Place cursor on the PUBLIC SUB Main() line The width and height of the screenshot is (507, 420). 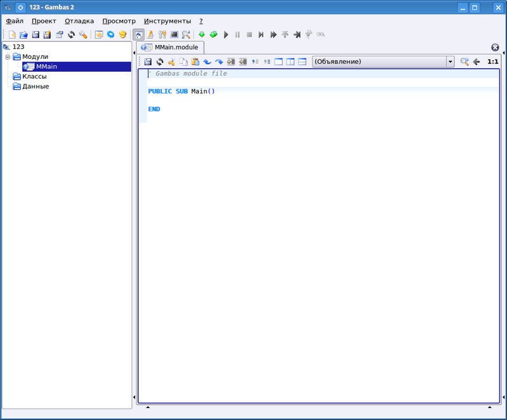click(181, 91)
